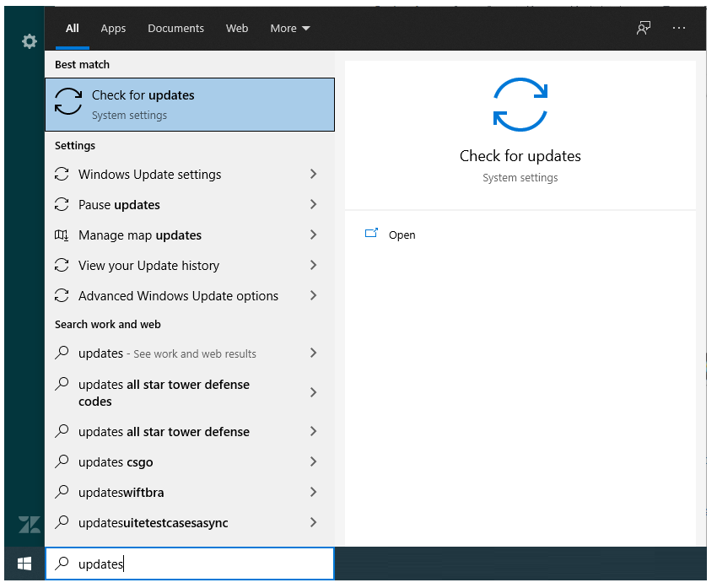Viewport: 717px width, 588px height.
Task: Select Advanced Windows Update options result
Action: point(190,295)
